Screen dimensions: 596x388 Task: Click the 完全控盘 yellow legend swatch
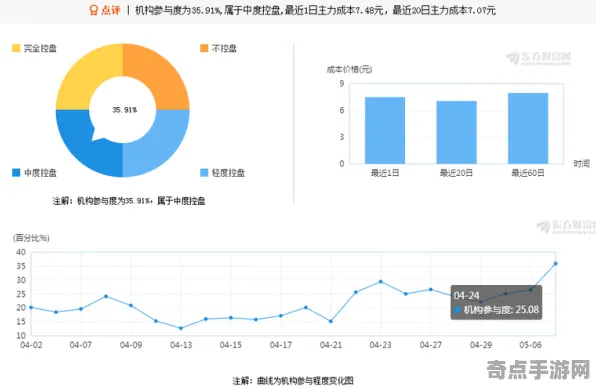point(16,48)
